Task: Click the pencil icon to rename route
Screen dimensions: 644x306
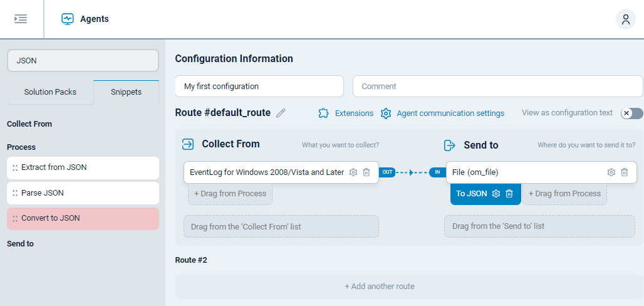Action: 281,113
